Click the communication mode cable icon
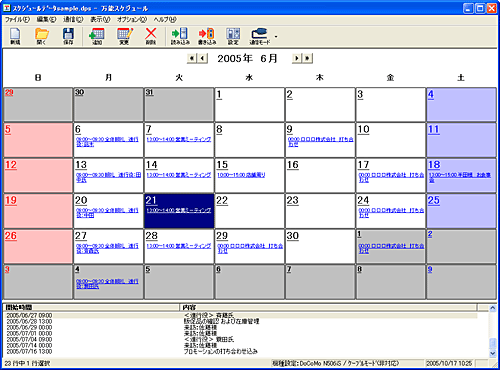Viewport: 500px width, 370px height. point(259,36)
